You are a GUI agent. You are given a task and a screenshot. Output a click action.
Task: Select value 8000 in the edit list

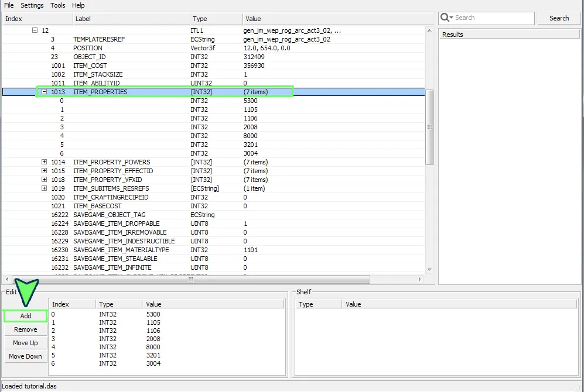[153, 347]
